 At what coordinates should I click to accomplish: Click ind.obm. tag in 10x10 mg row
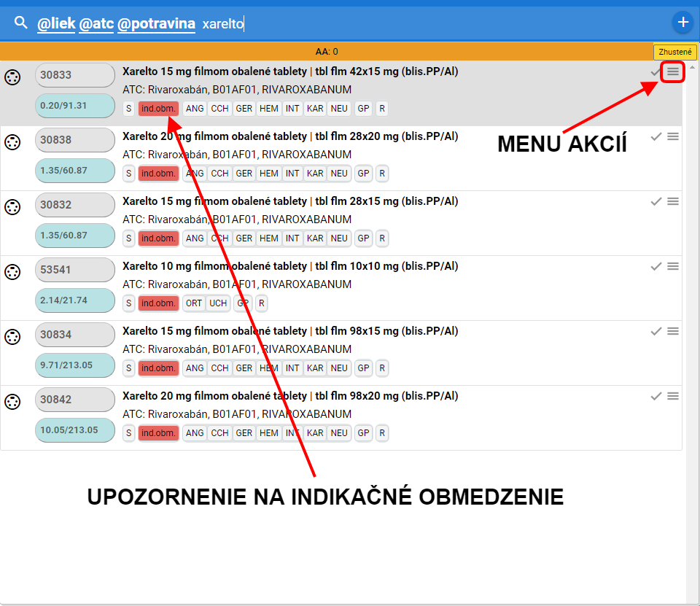point(158,303)
